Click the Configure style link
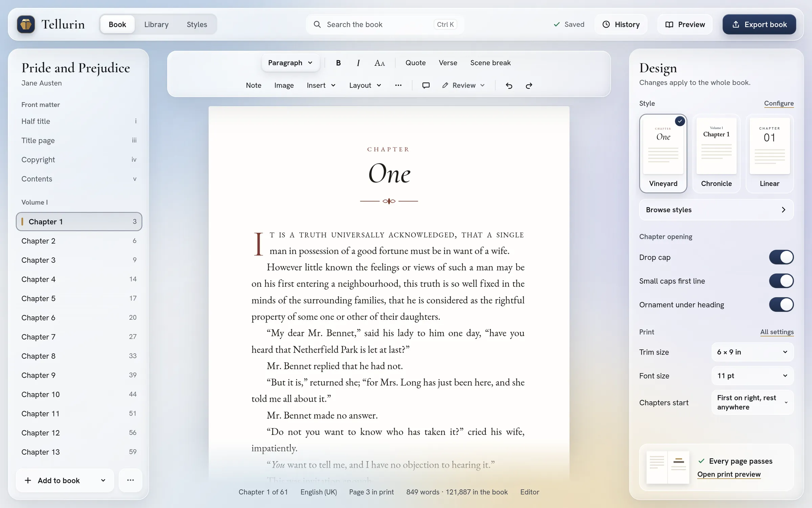Screen dimensions: 812x508 (779, 103)
